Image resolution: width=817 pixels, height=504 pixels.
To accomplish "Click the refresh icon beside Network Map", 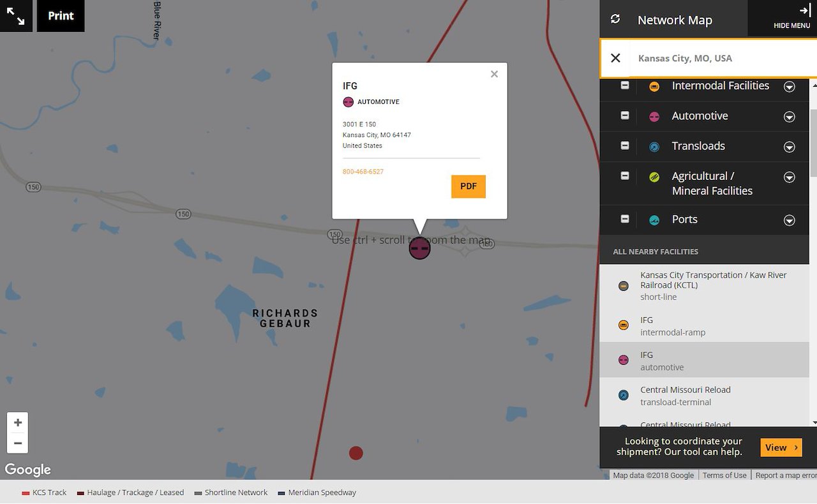I will 615,19.
